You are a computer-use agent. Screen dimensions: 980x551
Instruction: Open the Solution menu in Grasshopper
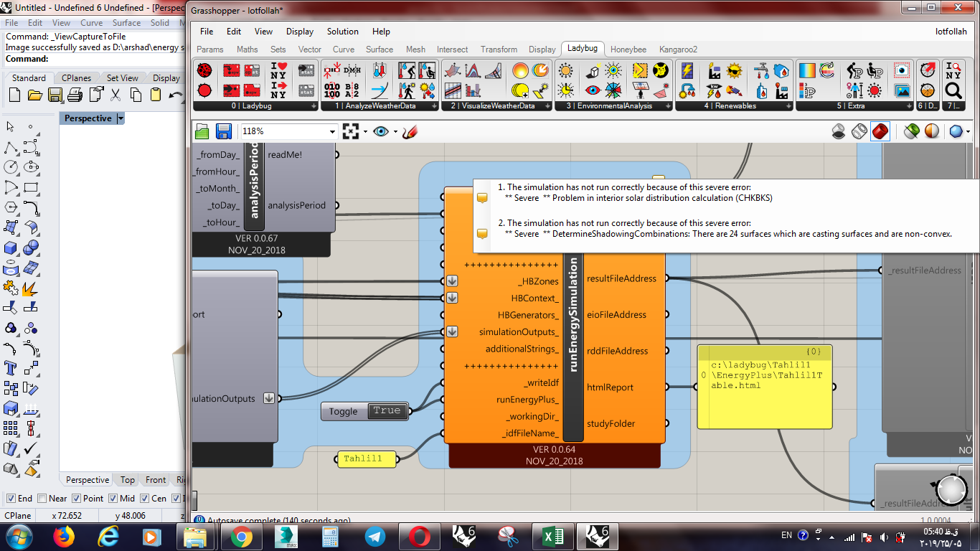coord(343,32)
